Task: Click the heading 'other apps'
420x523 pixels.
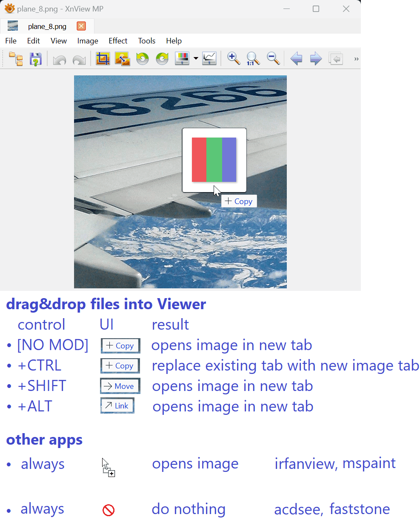Action: pyautogui.click(x=44, y=440)
